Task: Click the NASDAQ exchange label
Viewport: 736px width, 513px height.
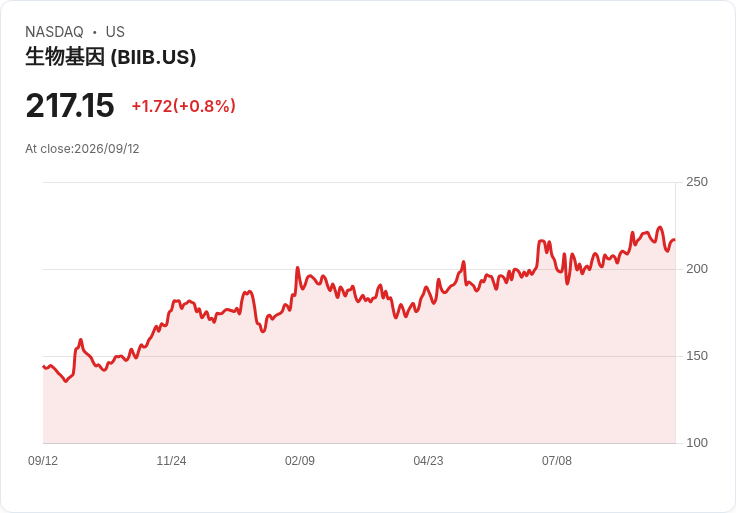Action: 54,32
